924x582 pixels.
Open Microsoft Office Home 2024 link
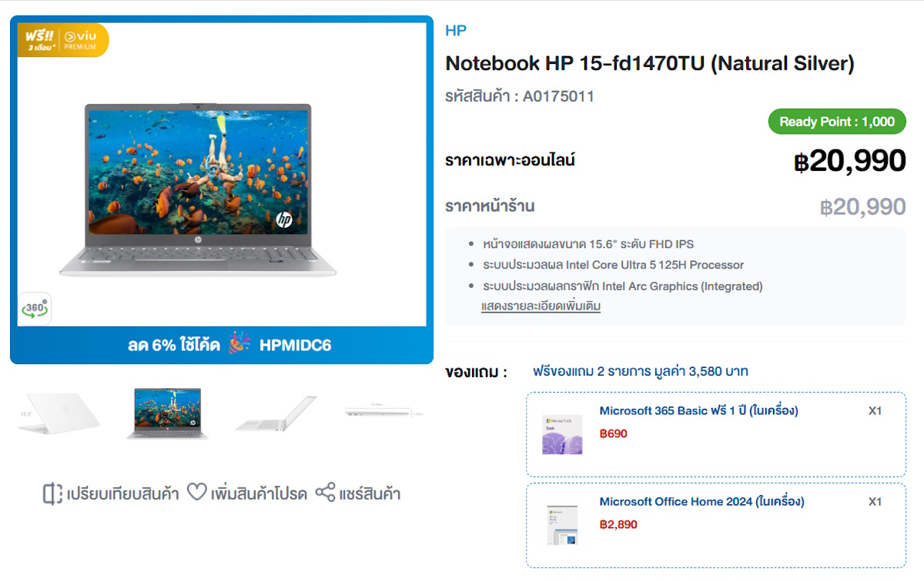click(x=701, y=502)
